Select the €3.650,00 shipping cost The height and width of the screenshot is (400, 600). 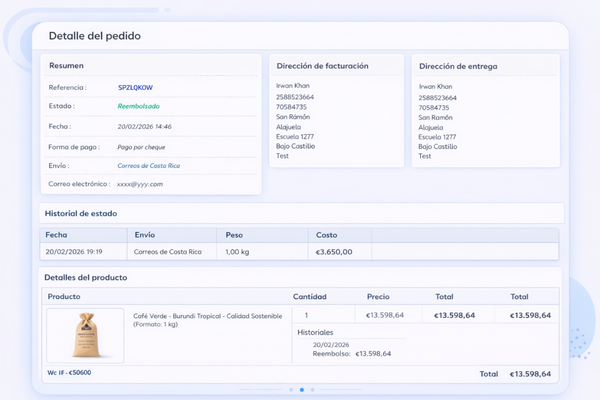pyautogui.click(x=334, y=252)
